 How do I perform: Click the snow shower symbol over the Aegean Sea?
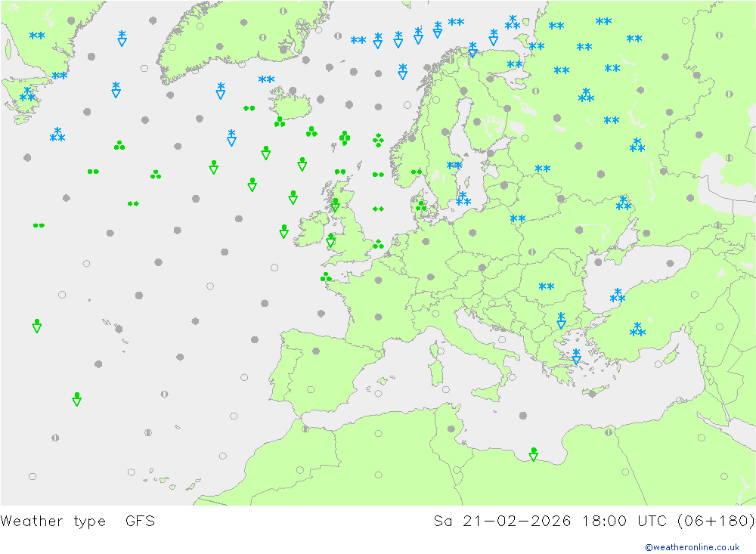click(576, 356)
